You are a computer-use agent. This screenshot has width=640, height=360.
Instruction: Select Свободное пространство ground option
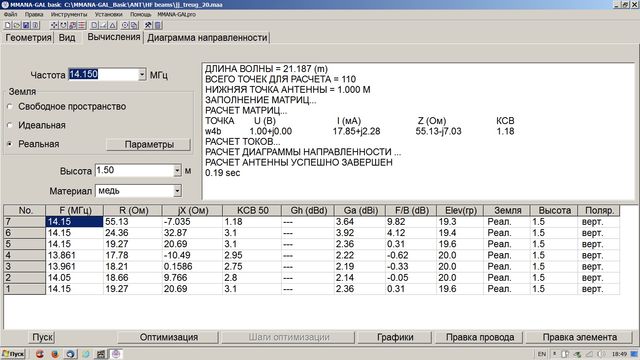[67, 107]
